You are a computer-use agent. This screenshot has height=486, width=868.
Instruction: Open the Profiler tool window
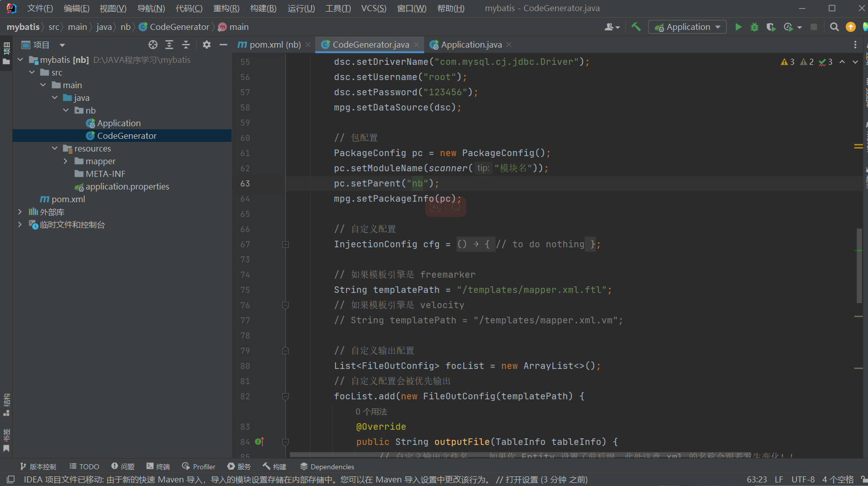(199, 467)
